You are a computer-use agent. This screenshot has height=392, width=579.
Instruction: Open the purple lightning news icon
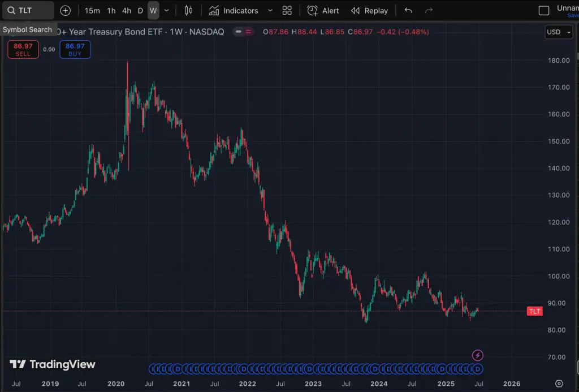(x=478, y=355)
